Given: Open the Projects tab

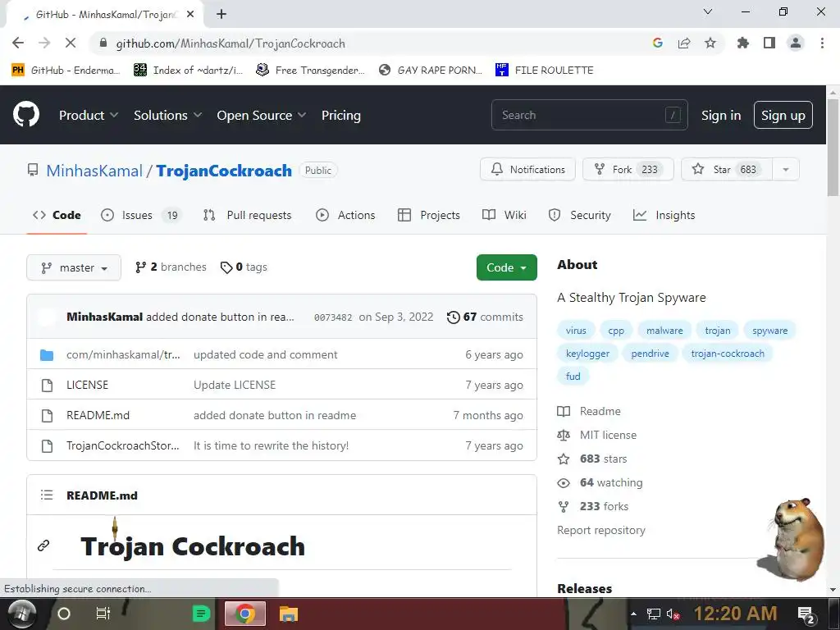Looking at the screenshot, I should pyautogui.click(x=429, y=216).
